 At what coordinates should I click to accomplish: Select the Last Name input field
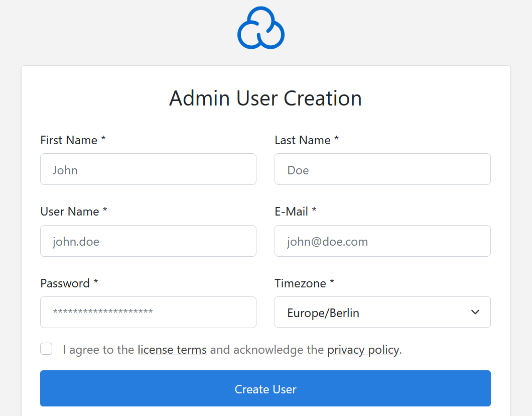tap(382, 169)
